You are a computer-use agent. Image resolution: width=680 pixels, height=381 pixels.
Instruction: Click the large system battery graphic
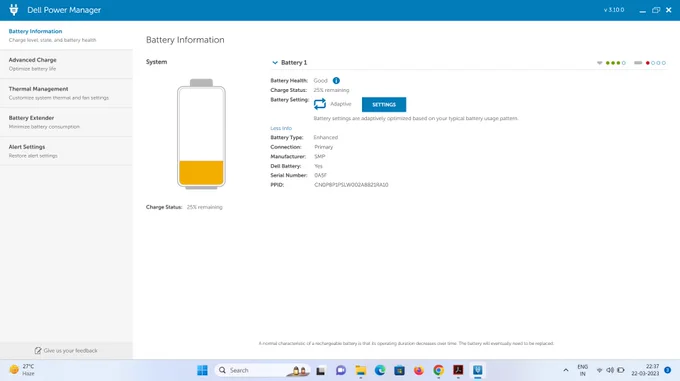[x=201, y=134]
